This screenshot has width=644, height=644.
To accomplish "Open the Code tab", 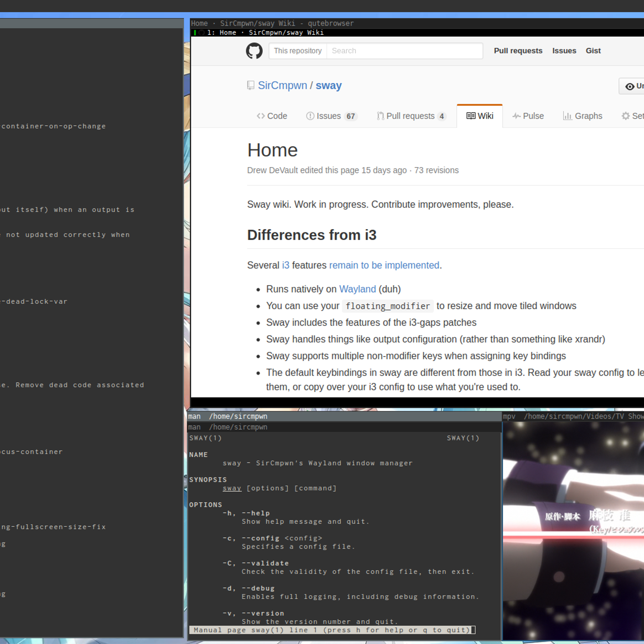I will (272, 116).
